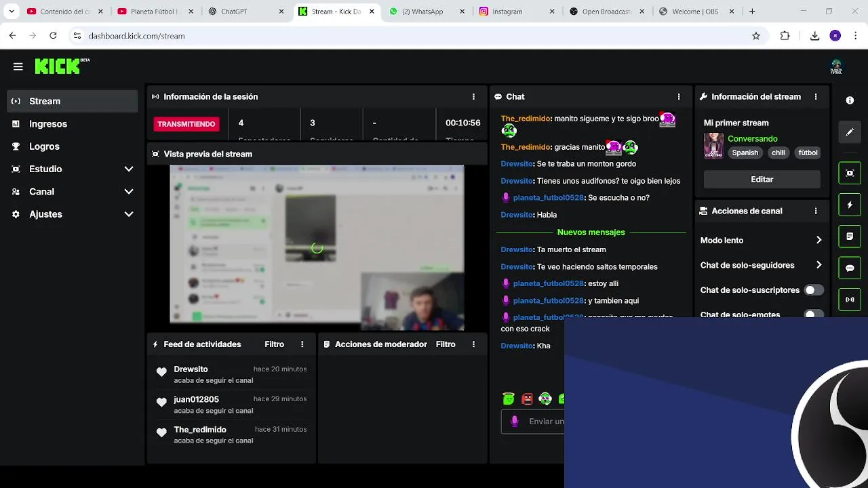Image resolution: width=868 pixels, height=488 pixels.
Task: Open the Chat panel three-dot menu
Action: 679,97
